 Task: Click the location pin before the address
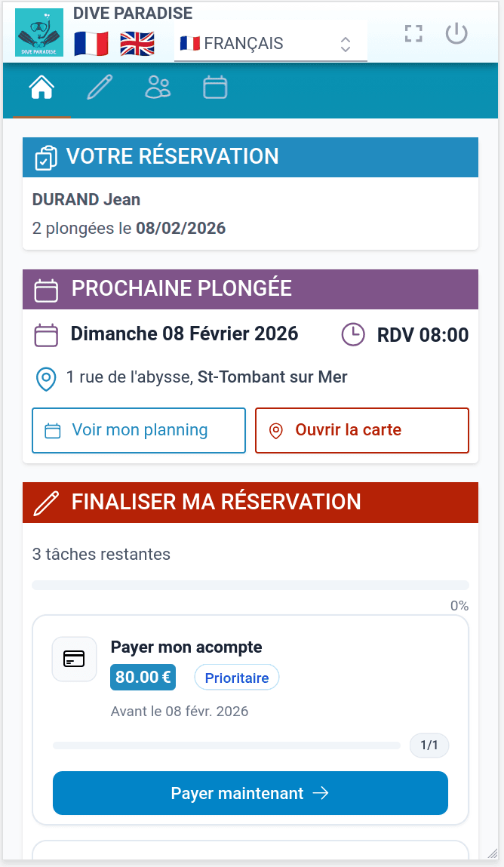[x=47, y=379]
